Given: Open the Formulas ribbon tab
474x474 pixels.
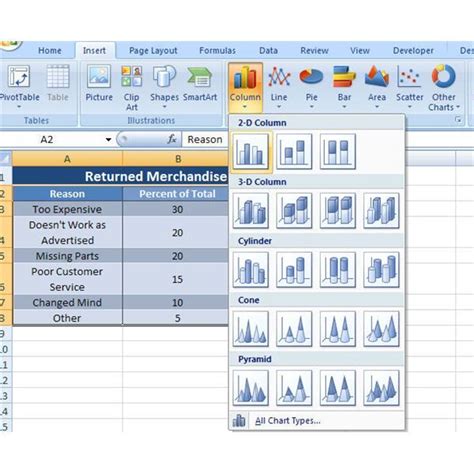Looking at the screenshot, I should pos(217,51).
